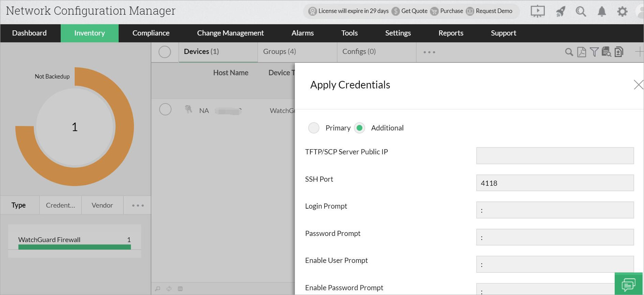This screenshot has width=644, height=295.
Task: Open Change Management menu
Action: point(230,33)
